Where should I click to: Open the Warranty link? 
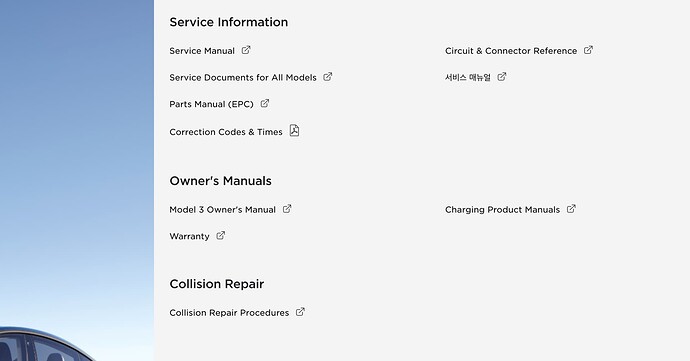pos(189,236)
